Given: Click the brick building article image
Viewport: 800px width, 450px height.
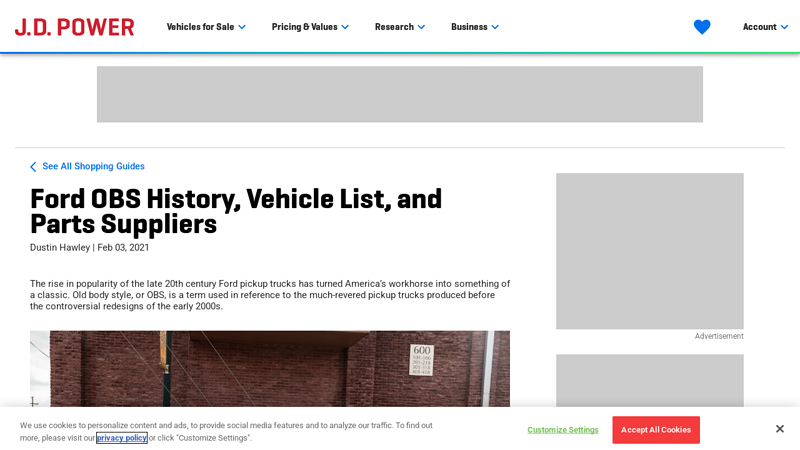Looking at the screenshot, I should pos(269,368).
